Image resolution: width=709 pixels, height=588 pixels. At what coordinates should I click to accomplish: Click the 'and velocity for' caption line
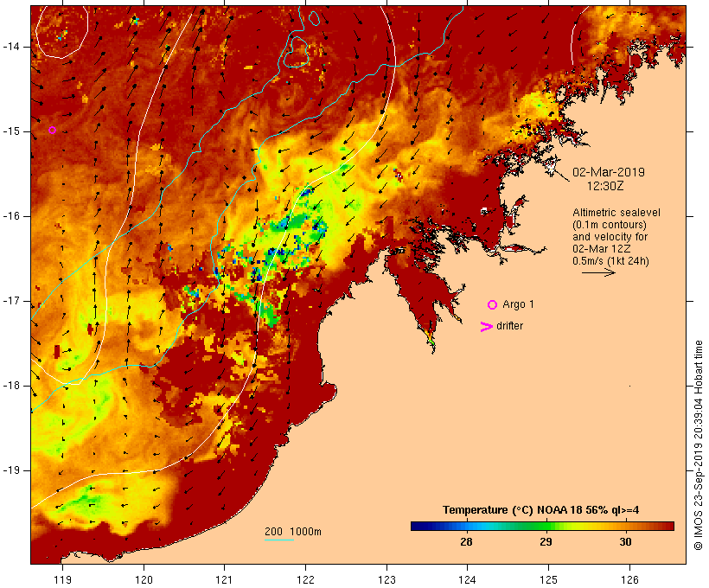point(610,237)
